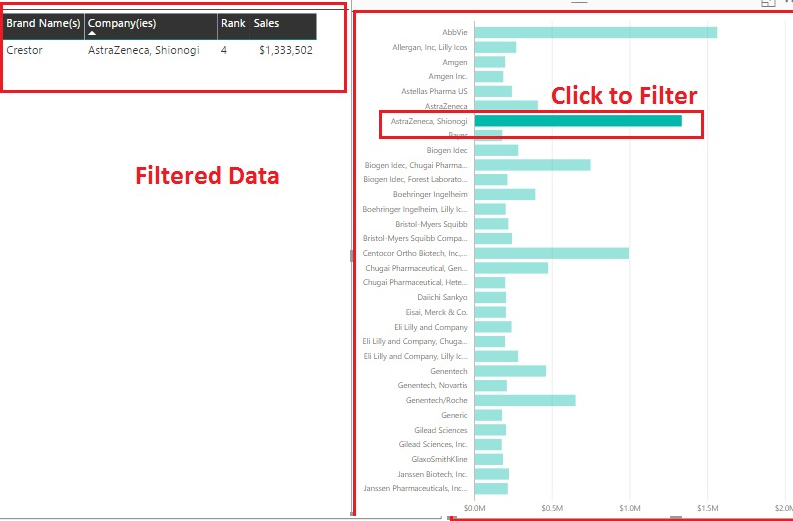Click the Generic axis label
Image resolution: width=793 pixels, height=521 pixels.
(454, 415)
